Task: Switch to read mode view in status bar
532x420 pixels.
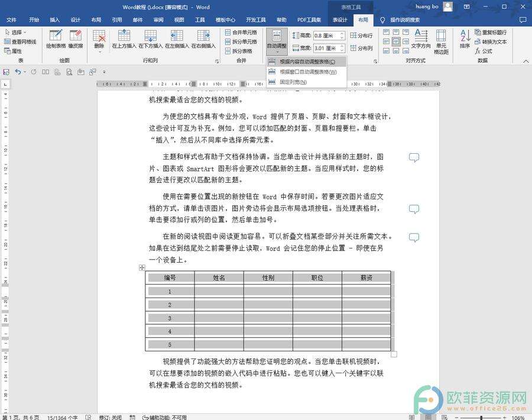Action: click(411, 417)
